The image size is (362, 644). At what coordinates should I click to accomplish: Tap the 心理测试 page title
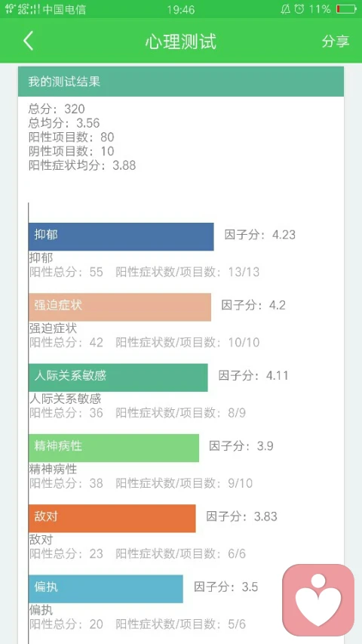point(181,42)
